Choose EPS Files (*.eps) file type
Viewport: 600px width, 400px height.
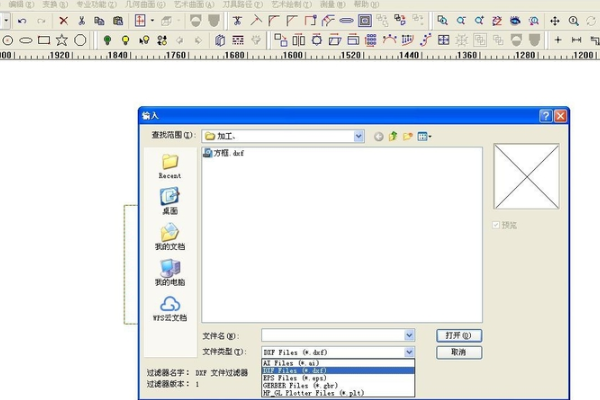pyautogui.click(x=338, y=378)
